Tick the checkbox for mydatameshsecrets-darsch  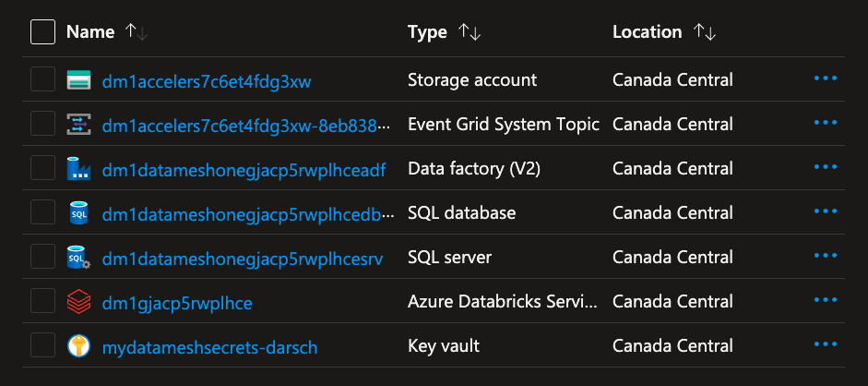coord(42,346)
